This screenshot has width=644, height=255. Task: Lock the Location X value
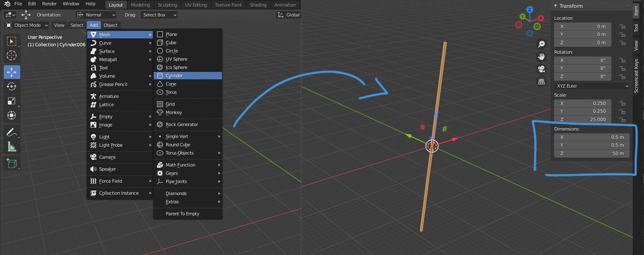point(622,27)
